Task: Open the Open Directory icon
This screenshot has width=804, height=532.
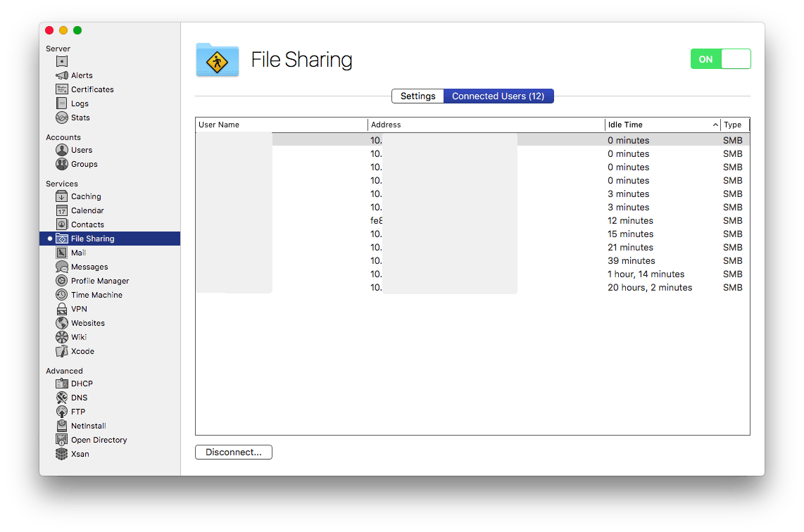Action: click(x=61, y=440)
